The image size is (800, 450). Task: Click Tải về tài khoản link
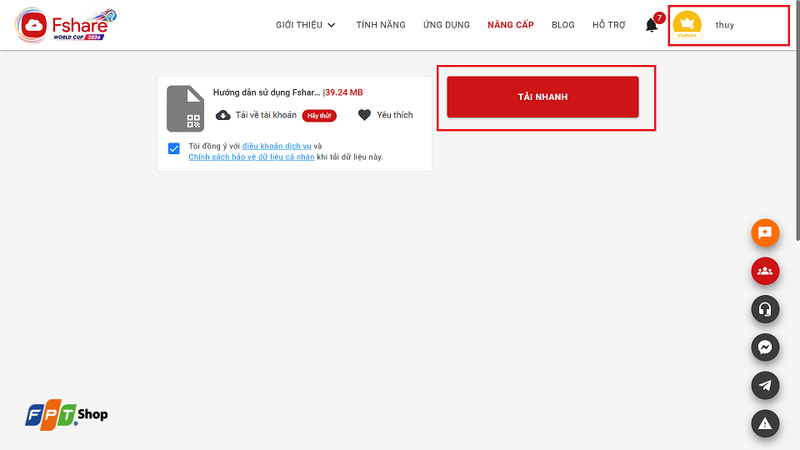click(266, 115)
